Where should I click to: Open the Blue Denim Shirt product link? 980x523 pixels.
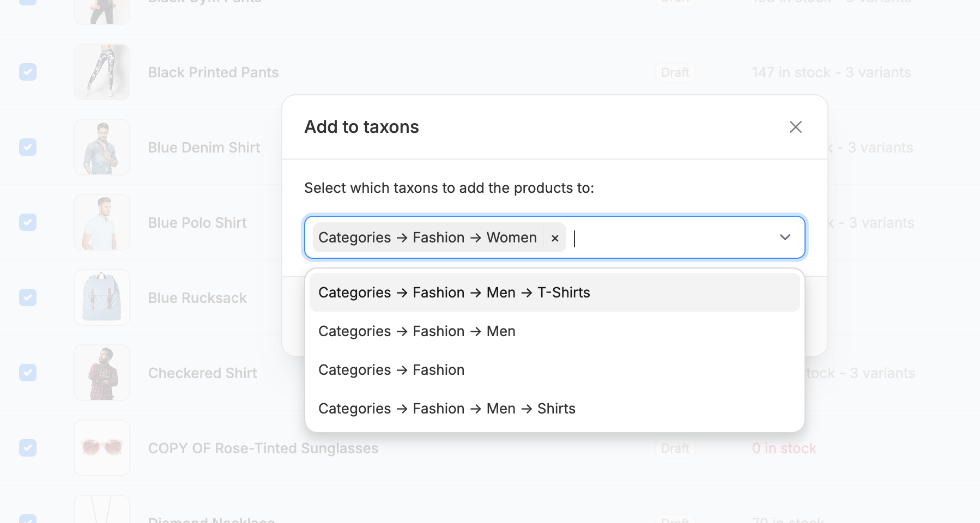(204, 148)
